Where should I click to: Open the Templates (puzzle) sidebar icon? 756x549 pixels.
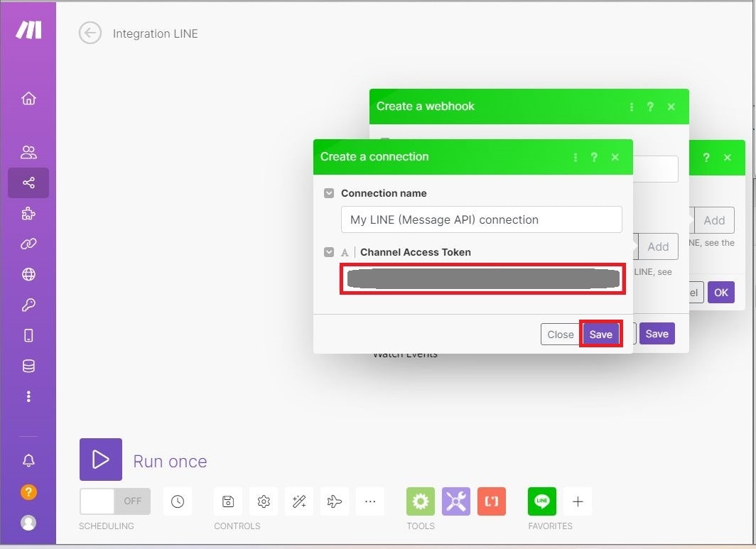click(28, 214)
